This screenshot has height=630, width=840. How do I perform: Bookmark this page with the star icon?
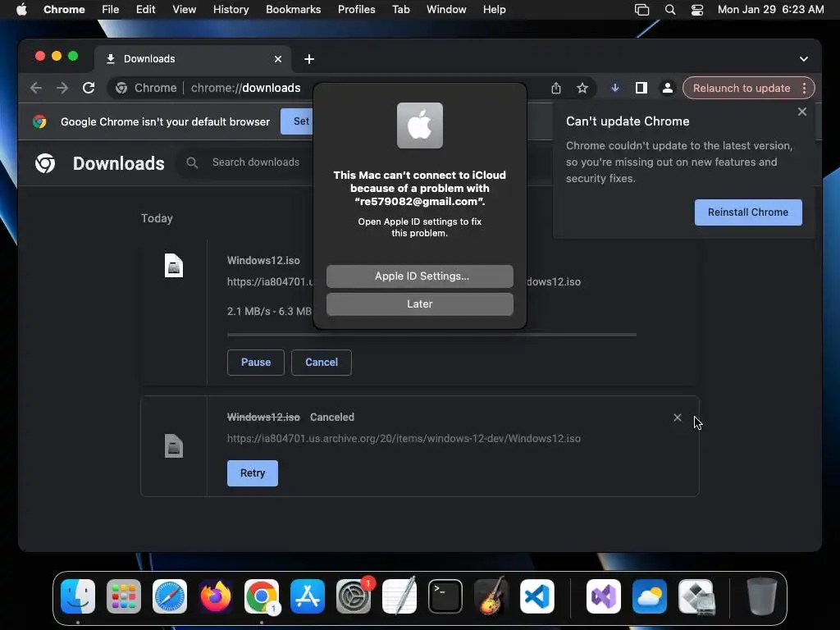coord(582,88)
